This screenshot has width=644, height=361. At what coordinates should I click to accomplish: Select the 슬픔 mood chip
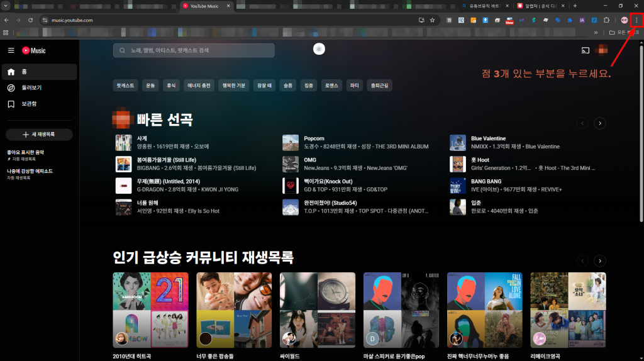pyautogui.click(x=288, y=86)
